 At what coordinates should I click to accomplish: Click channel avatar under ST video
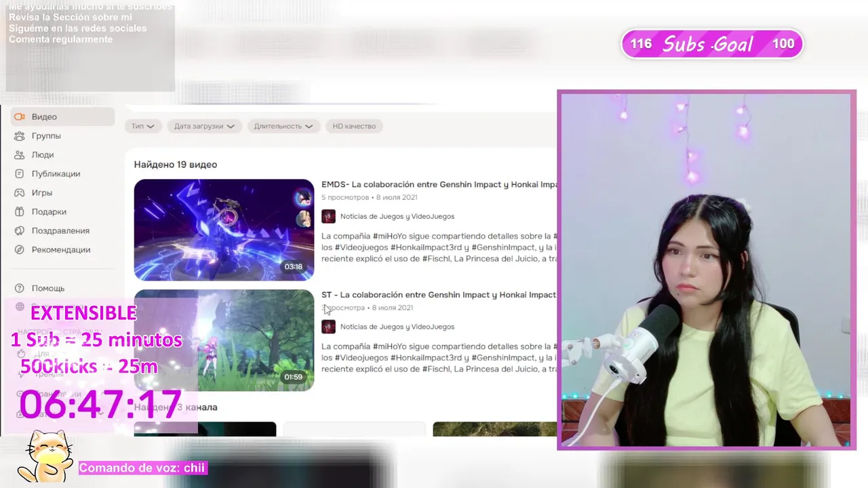click(x=328, y=327)
